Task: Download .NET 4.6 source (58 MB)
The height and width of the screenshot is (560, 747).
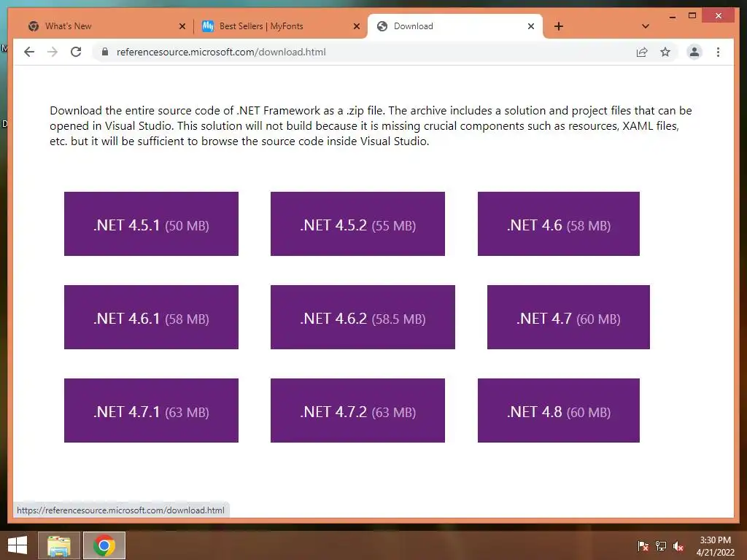Action: tap(558, 224)
